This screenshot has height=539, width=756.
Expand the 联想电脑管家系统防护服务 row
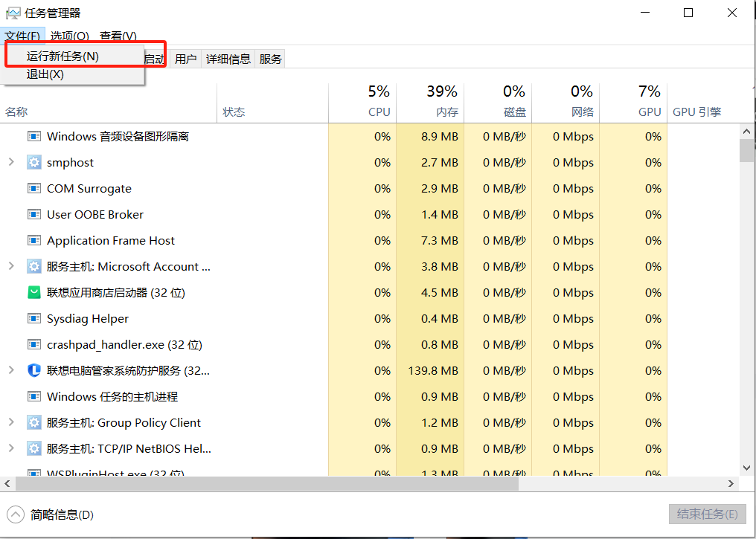(11, 370)
